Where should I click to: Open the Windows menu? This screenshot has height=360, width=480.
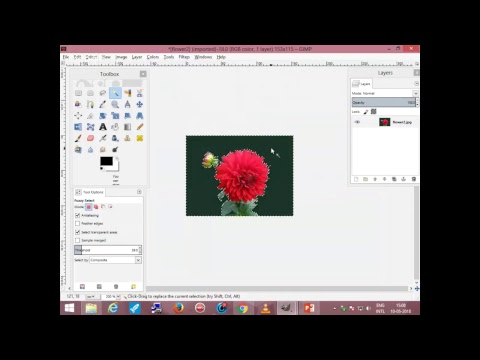coord(203,57)
